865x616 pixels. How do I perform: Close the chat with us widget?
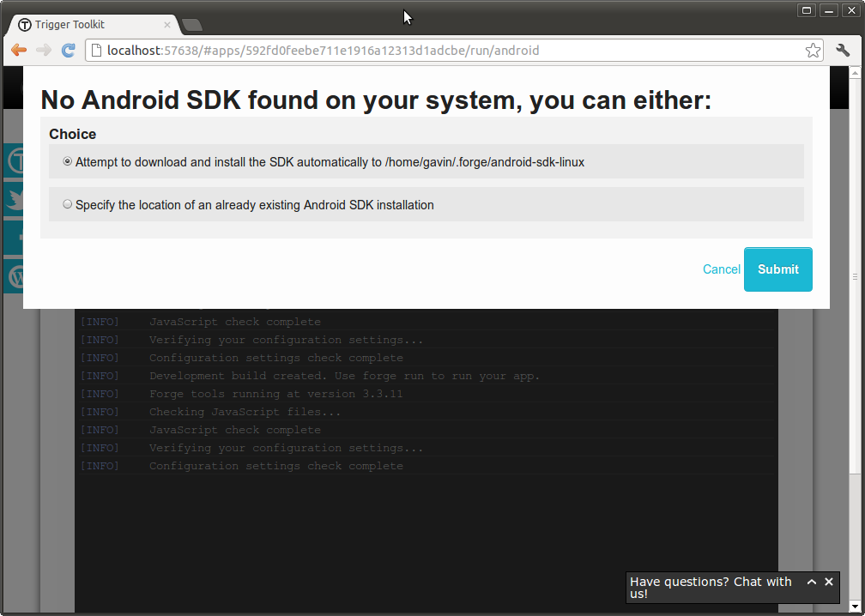[x=829, y=582]
